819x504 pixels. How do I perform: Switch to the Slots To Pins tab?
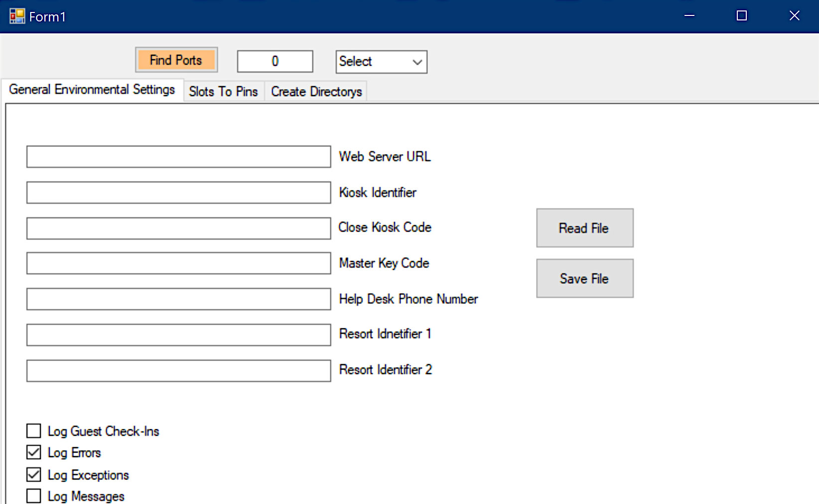[x=223, y=92]
